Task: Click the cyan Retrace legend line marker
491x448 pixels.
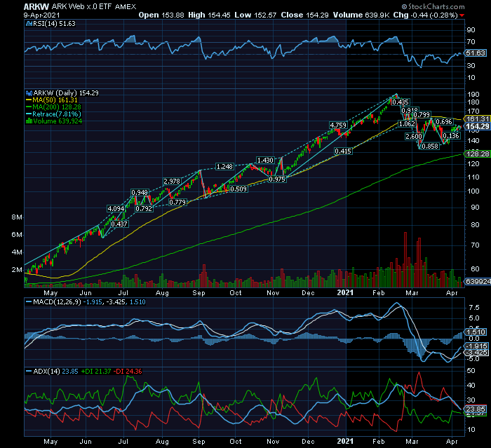Action: 29,114
